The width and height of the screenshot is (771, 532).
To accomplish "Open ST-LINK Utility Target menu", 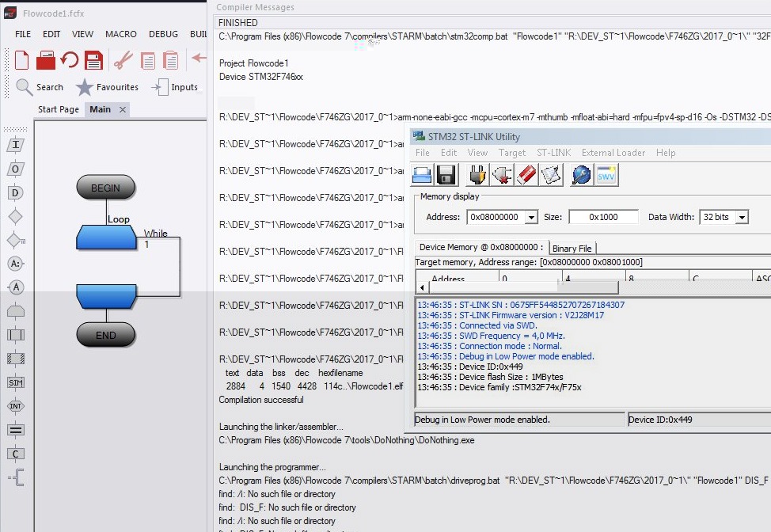I will pyautogui.click(x=512, y=153).
